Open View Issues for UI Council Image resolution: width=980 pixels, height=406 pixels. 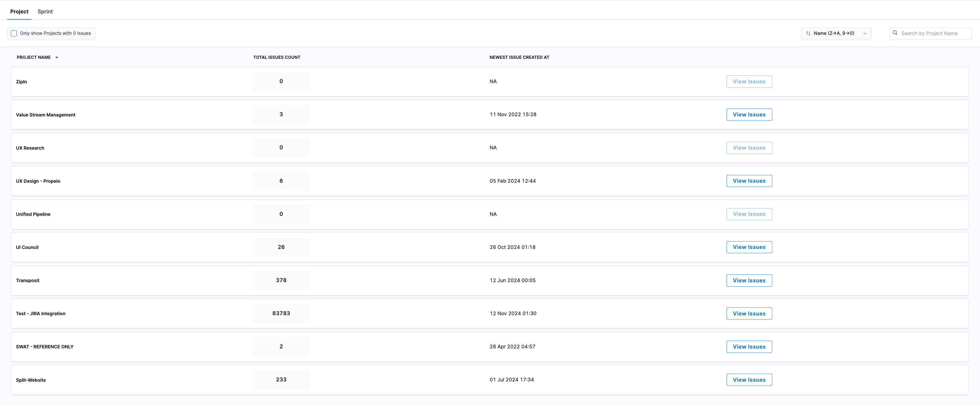pyautogui.click(x=749, y=247)
